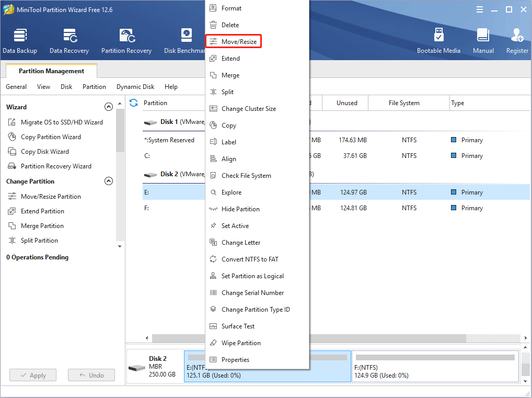
Task: Start Surface Test from the context menu
Action: [x=257, y=326]
